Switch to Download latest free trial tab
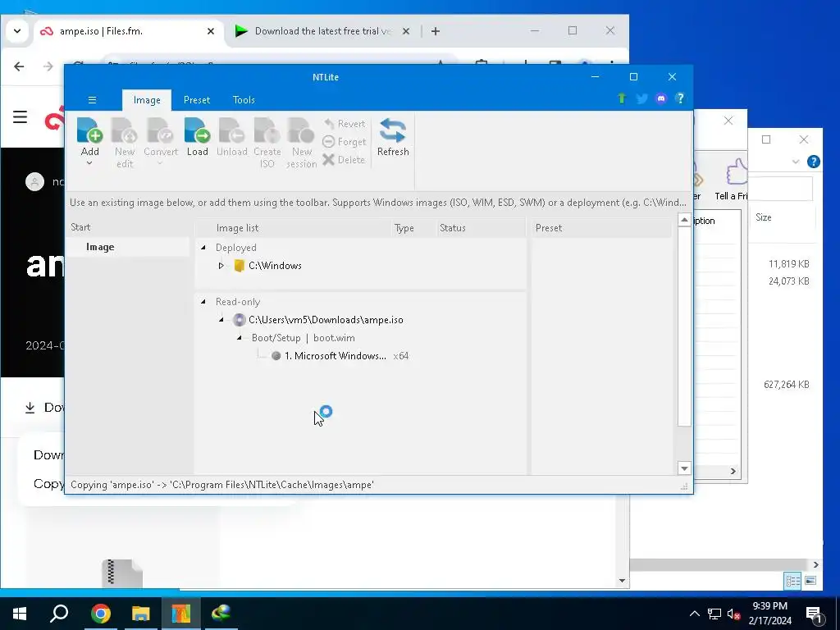This screenshot has width=840, height=630. click(323, 31)
